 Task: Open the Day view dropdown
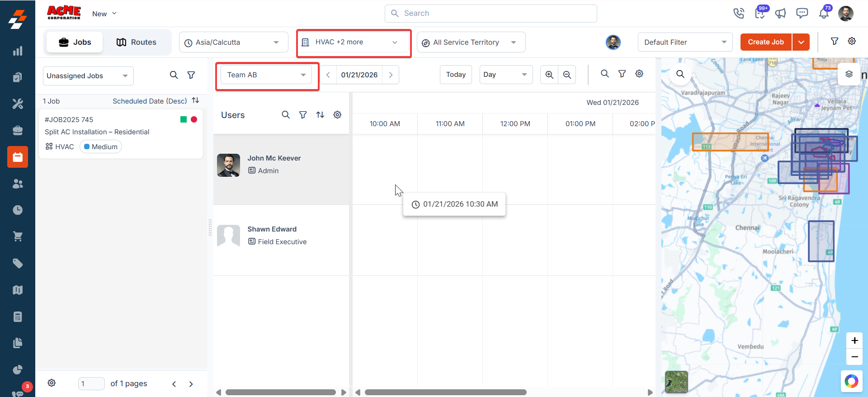506,75
